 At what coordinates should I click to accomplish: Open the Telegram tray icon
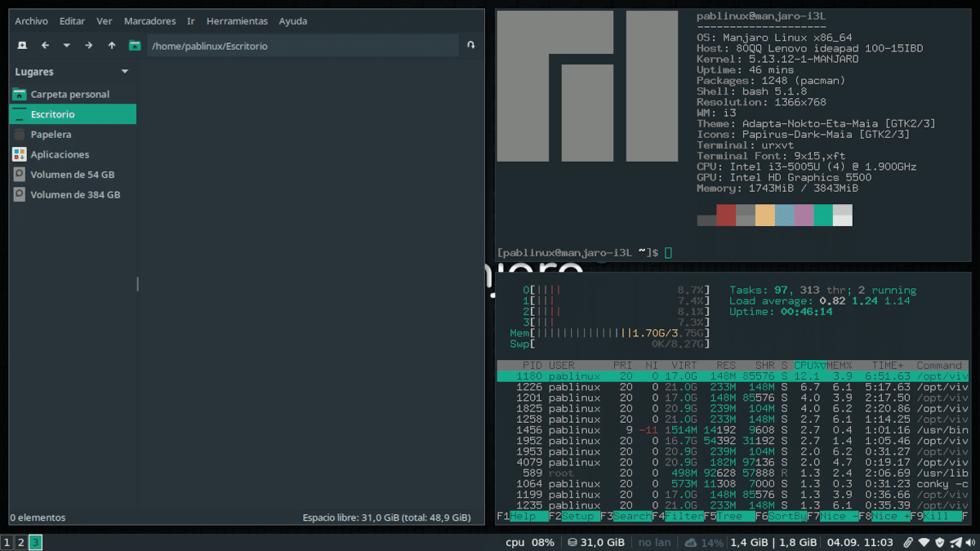(x=955, y=542)
